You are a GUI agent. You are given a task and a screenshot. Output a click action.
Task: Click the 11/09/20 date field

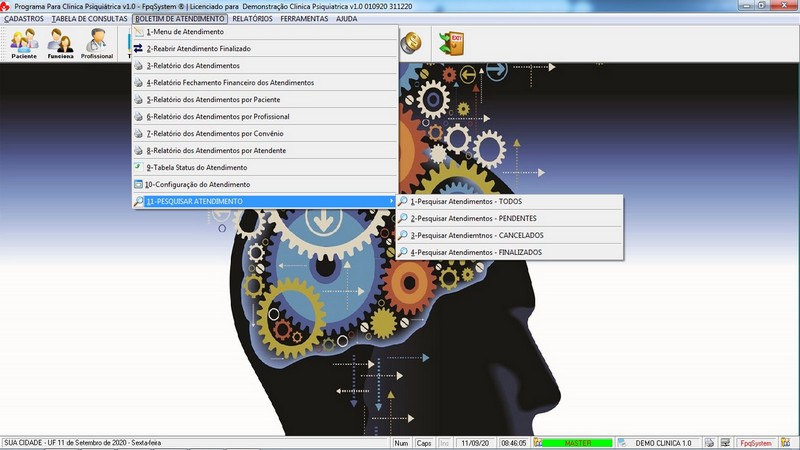pos(474,443)
